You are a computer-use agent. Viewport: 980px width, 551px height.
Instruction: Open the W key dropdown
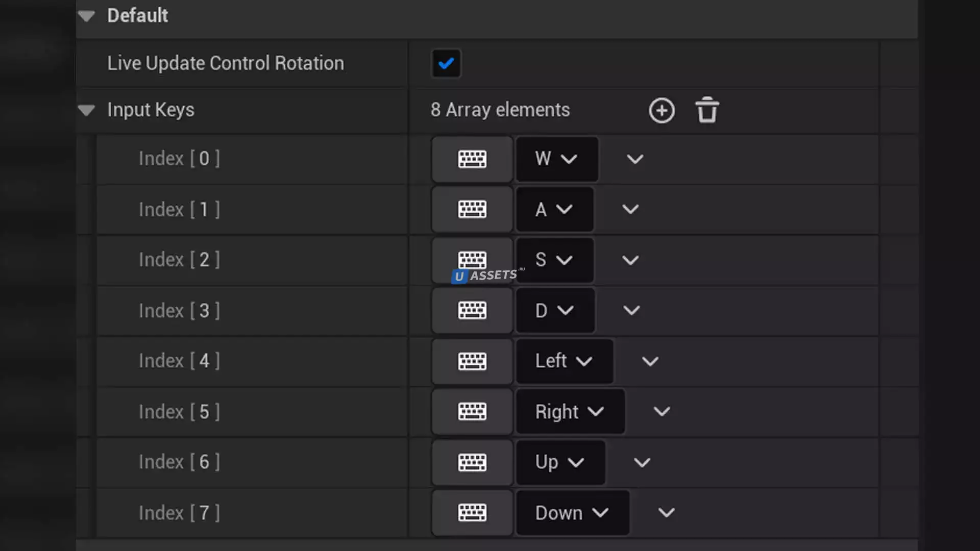pyautogui.click(x=557, y=159)
